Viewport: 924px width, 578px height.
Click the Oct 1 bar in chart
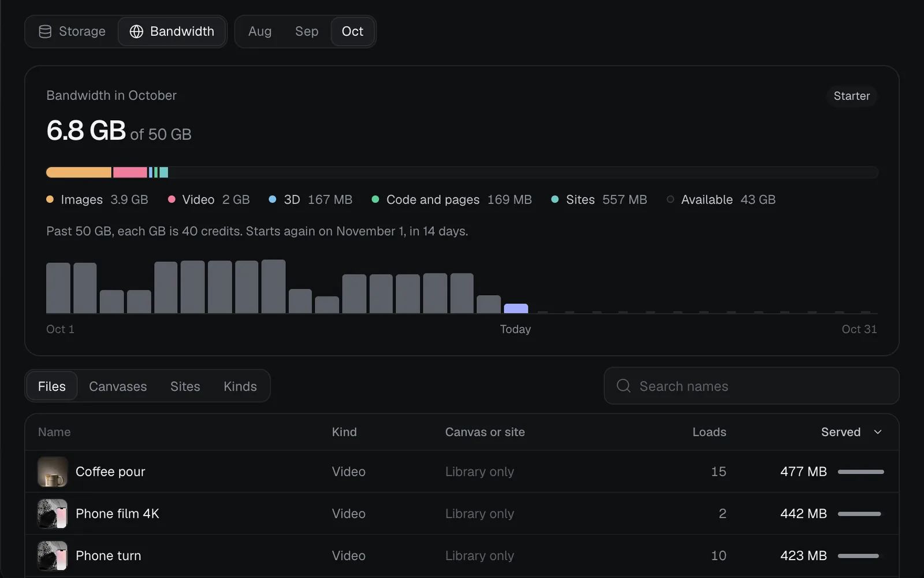pyautogui.click(x=58, y=288)
